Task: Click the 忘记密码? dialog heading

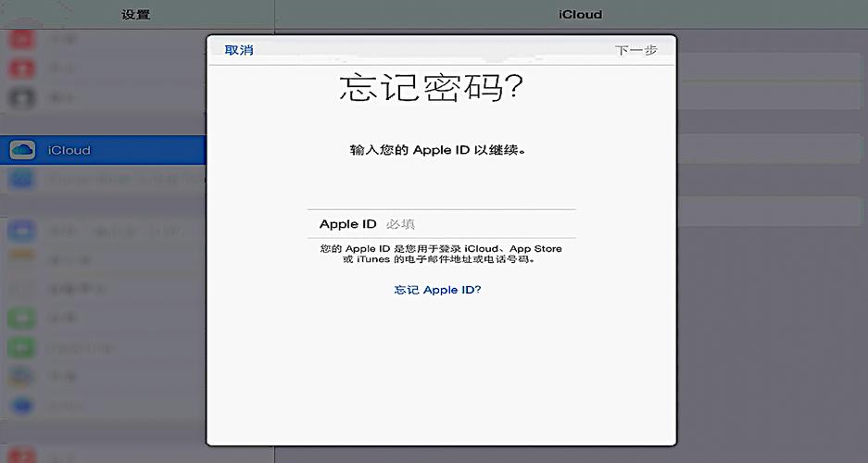Action: coord(431,89)
